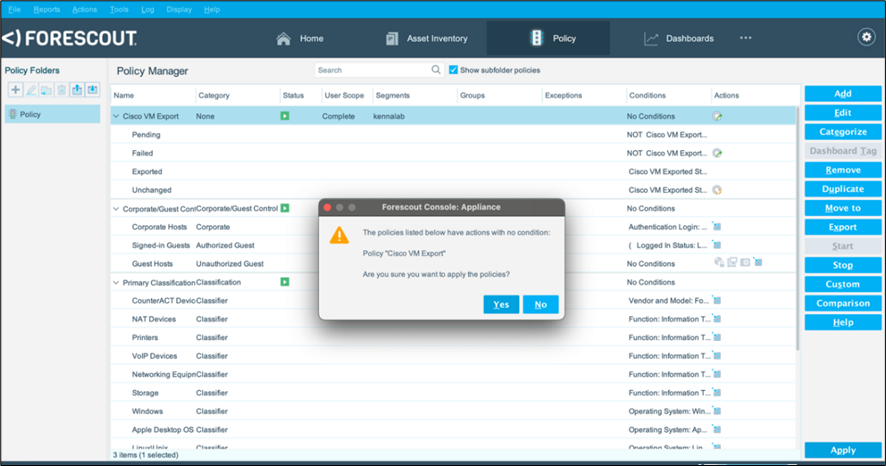Image resolution: width=886 pixels, height=466 pixels.
Task: Click the action icon in Corporate Hosts row
Action: 716,227
